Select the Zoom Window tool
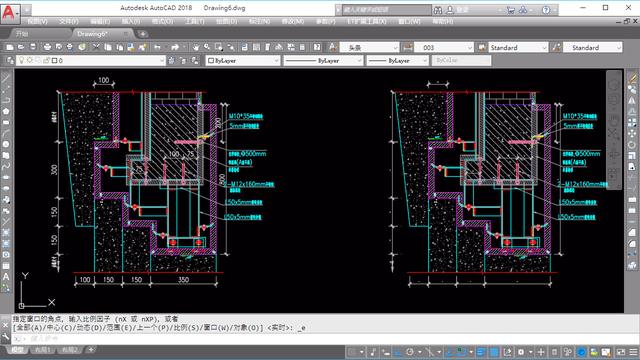Image resolution: width=640 pixels, height=360 pixels. point(219,47)
